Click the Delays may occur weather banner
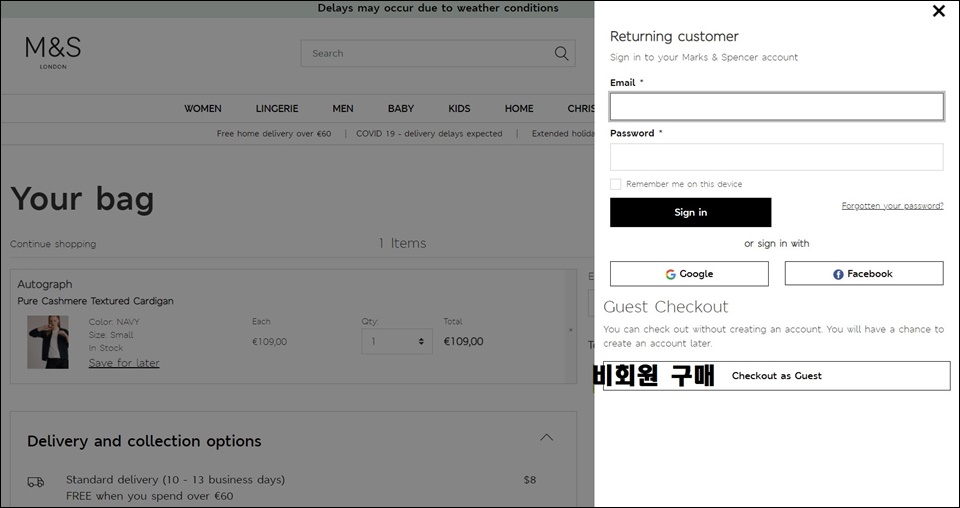The height and width of the screenshot is (508, 960). tap(438, 9)
